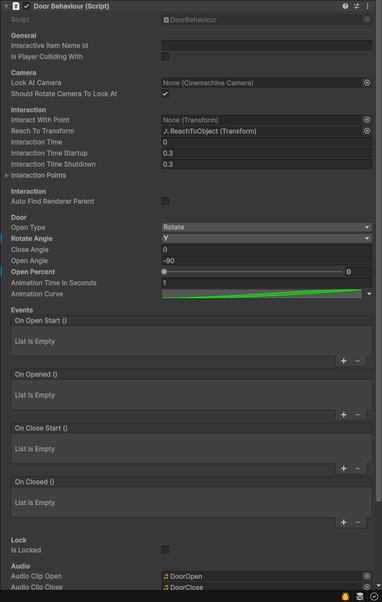The width and height of the screenshot is (382, 602).
Task: Open the Door Behaviour component help reference
Action: 345,6
